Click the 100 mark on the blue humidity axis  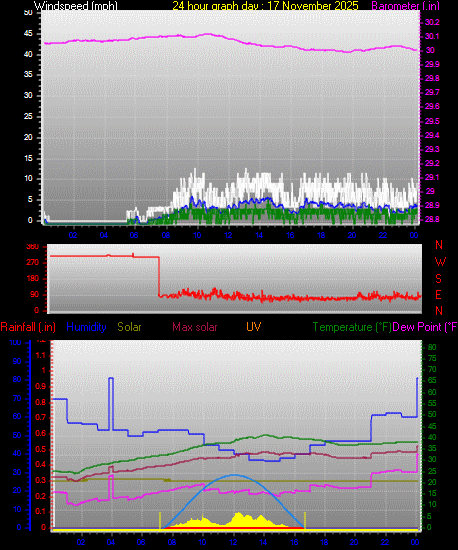pos(15,343)
